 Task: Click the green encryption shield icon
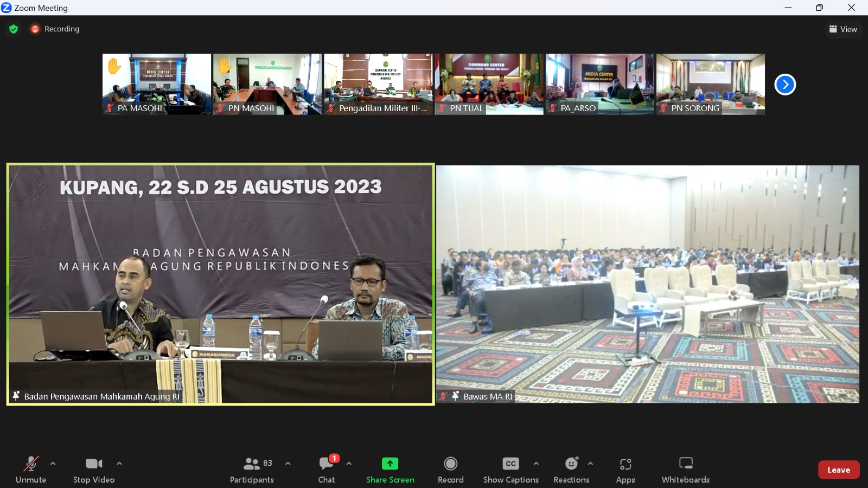coord(14,29)
